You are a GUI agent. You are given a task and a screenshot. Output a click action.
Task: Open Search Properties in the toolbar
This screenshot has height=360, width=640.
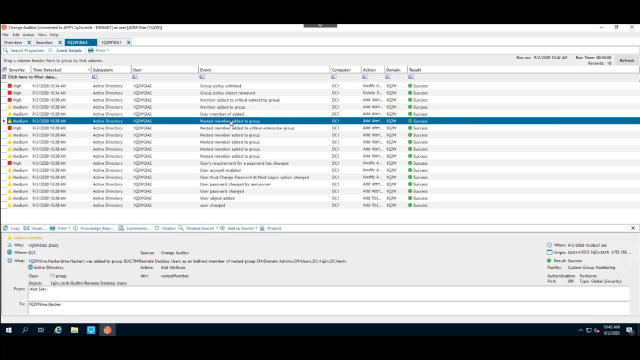coord(24,50)
